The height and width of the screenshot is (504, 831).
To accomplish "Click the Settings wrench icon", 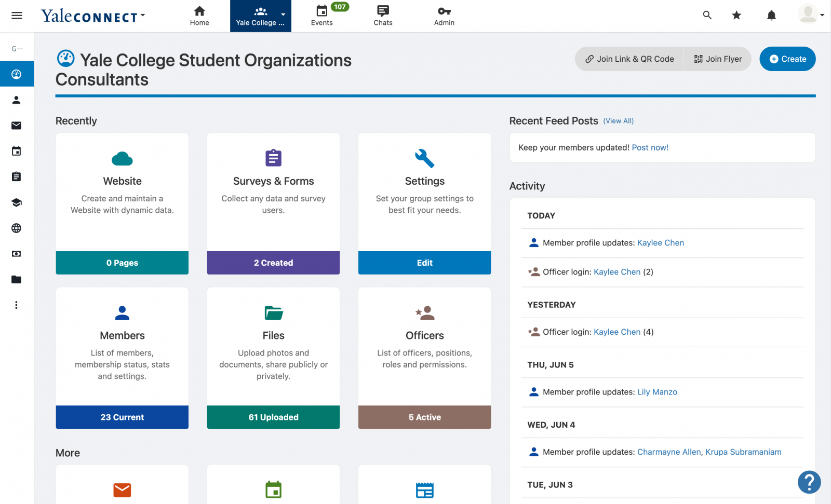I will 425,158.
